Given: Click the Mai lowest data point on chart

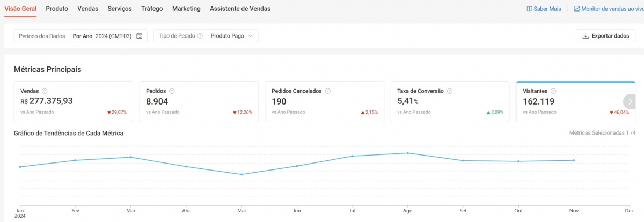Looking at the screenshot, I should (241, 174).
